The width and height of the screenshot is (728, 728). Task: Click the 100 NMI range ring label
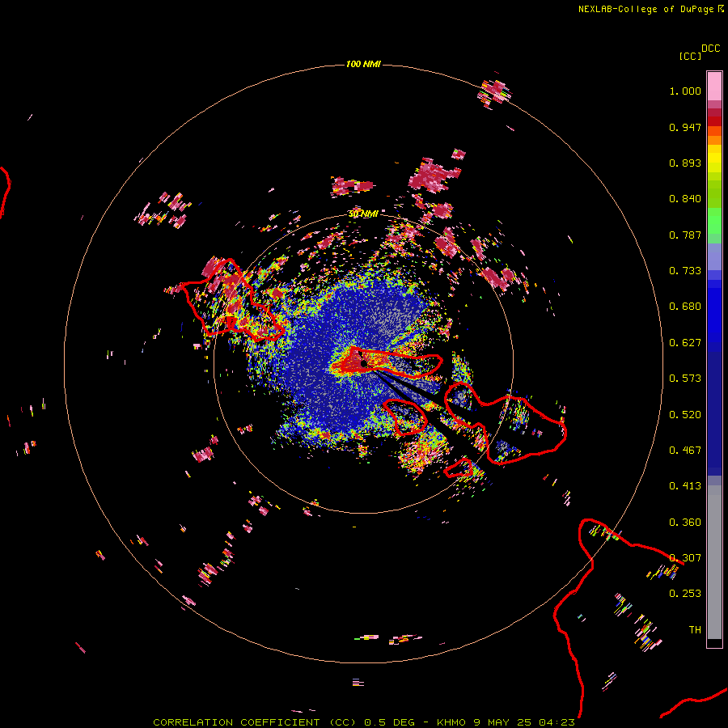[363, 64]
